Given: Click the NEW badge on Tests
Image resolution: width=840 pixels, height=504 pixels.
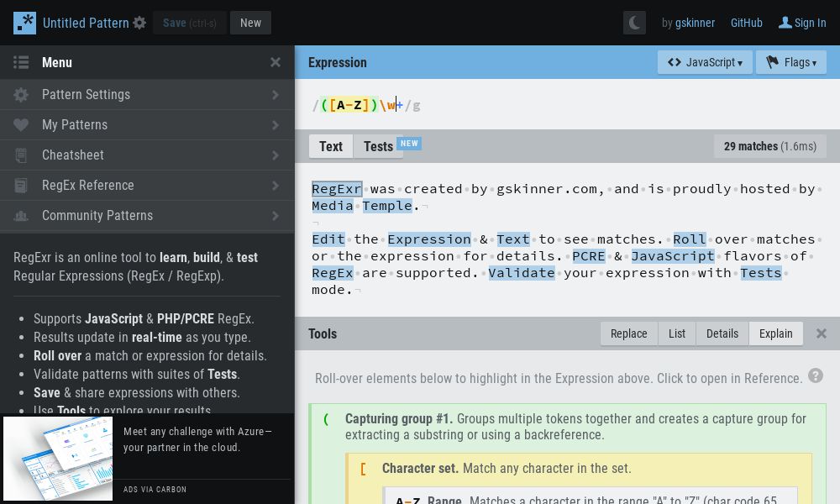Looking at the screenshot, I should point(409,144).
